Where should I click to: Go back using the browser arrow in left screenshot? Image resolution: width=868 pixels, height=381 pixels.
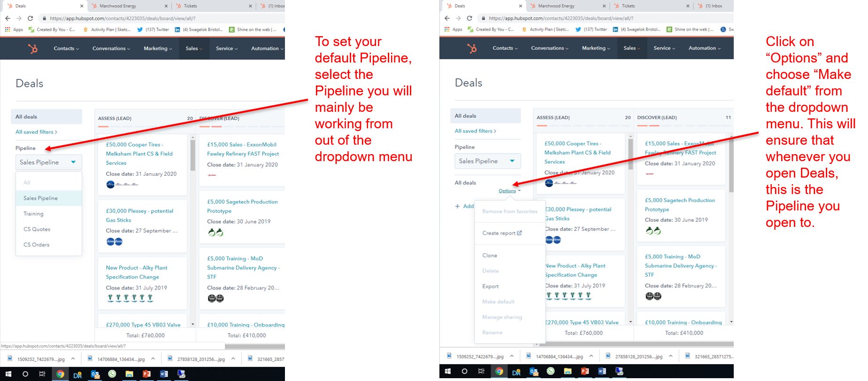[x=8, y=18]
